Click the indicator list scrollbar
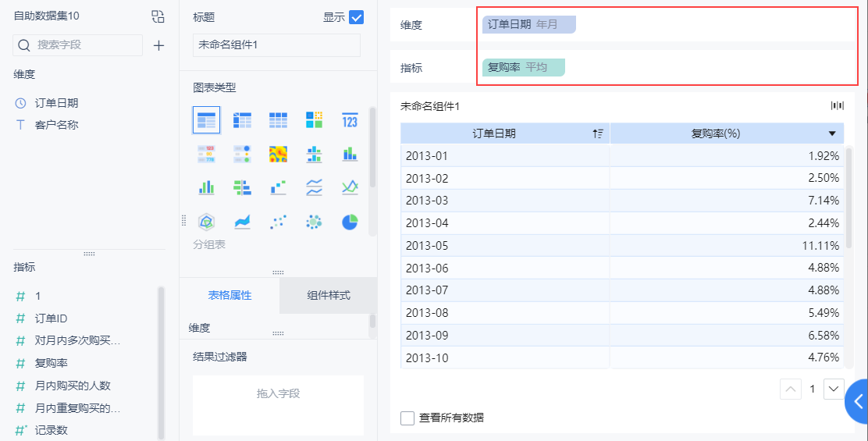Viewport: 868px width, 441px height. [x=161, y=362]
